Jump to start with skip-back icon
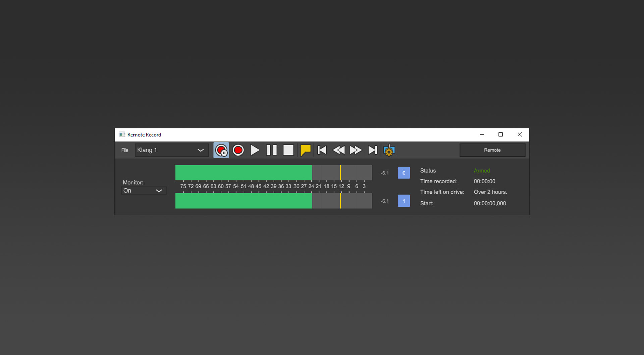The image size is (644, 355). pos(322,150)
